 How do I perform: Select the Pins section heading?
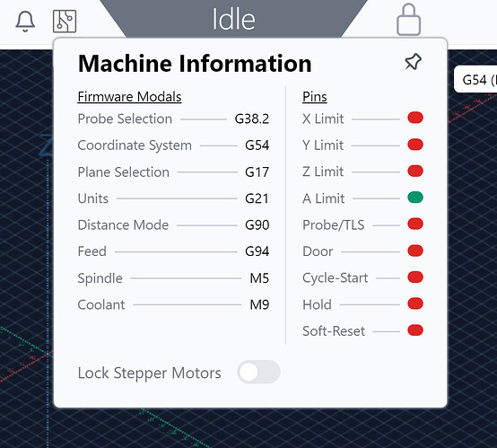tap(314, 97)
